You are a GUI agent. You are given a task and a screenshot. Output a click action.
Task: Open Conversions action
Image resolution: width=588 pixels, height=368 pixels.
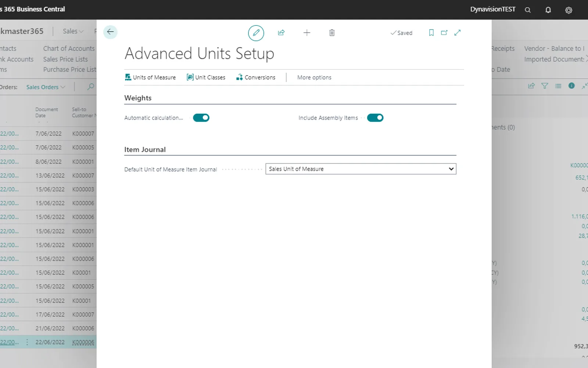[256, 77]
